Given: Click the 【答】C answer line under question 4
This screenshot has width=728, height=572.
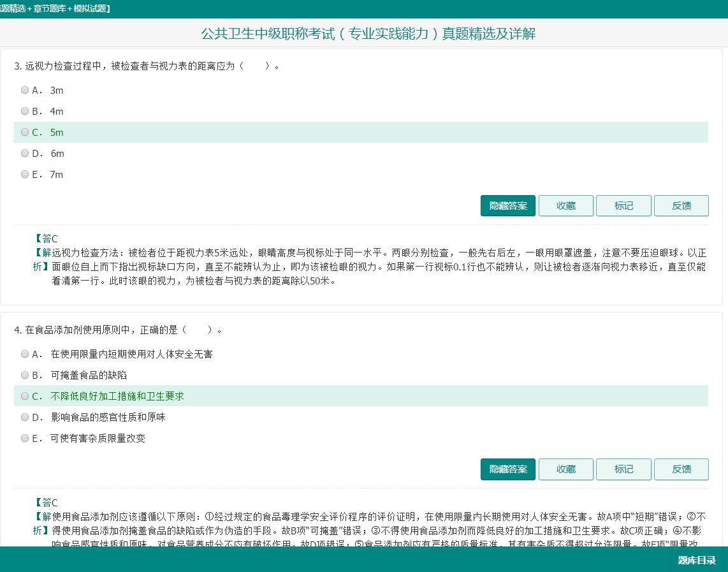Looking at the screenshot, I should pos(45,502).
